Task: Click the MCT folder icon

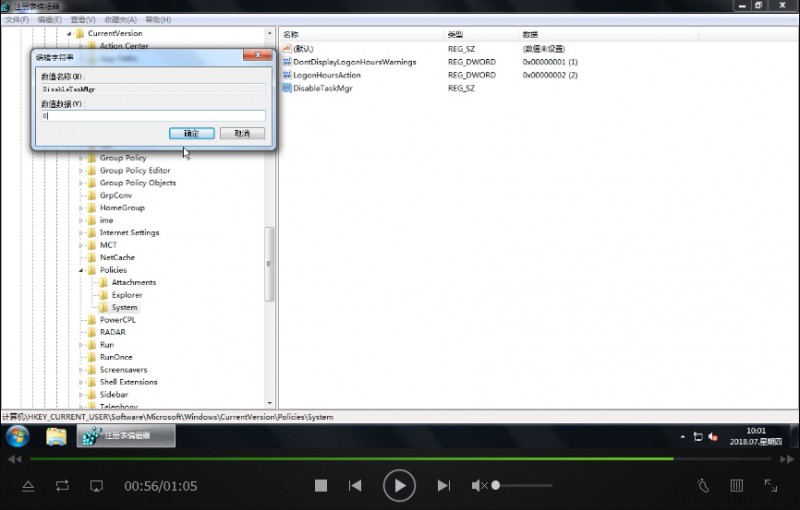Action: point(92,245)
